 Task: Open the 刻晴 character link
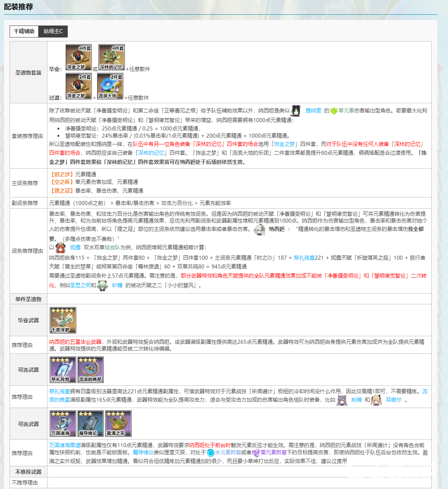[356, 400]
